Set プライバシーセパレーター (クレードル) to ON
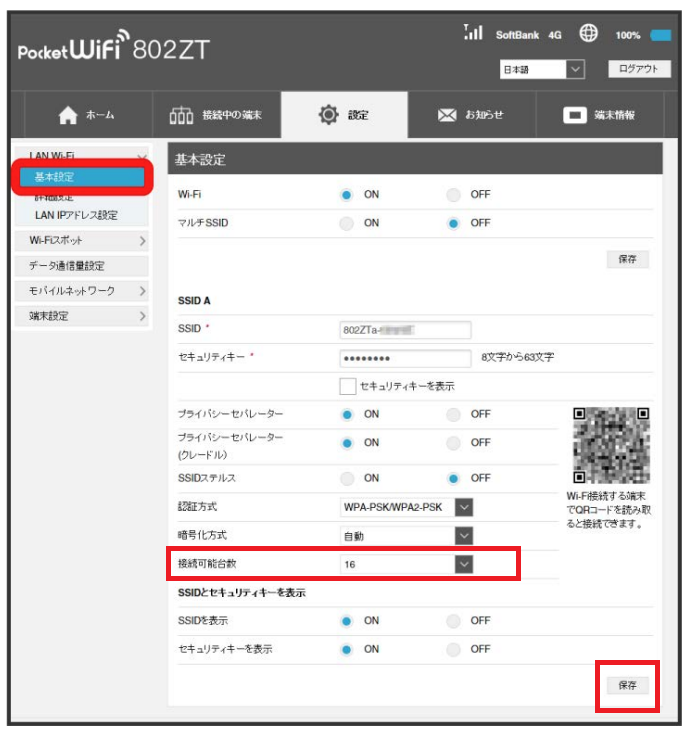The height and width of the screenshot is (733, 691). tap(346, 443)
